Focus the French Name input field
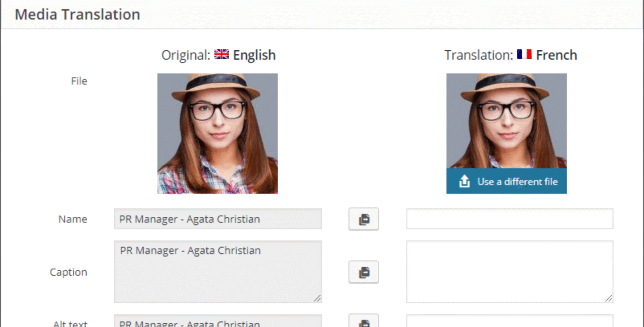The image size is (644, 327). (x=510, y=219)
